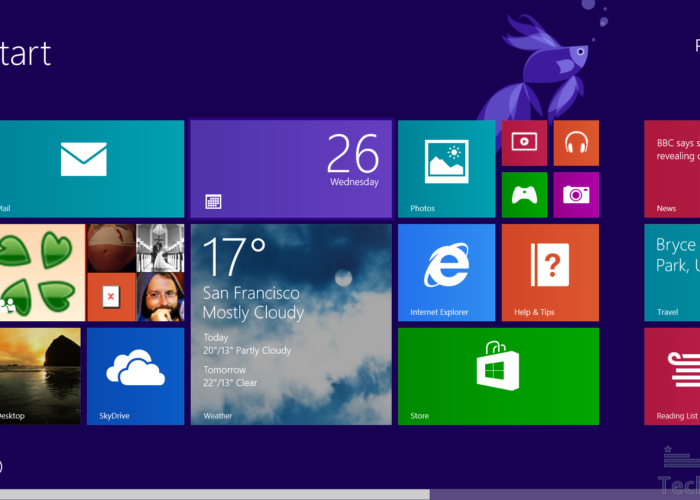Click the horizontal scrollbar thumb at bottom

pyautogui.click(x=215, y=494)
